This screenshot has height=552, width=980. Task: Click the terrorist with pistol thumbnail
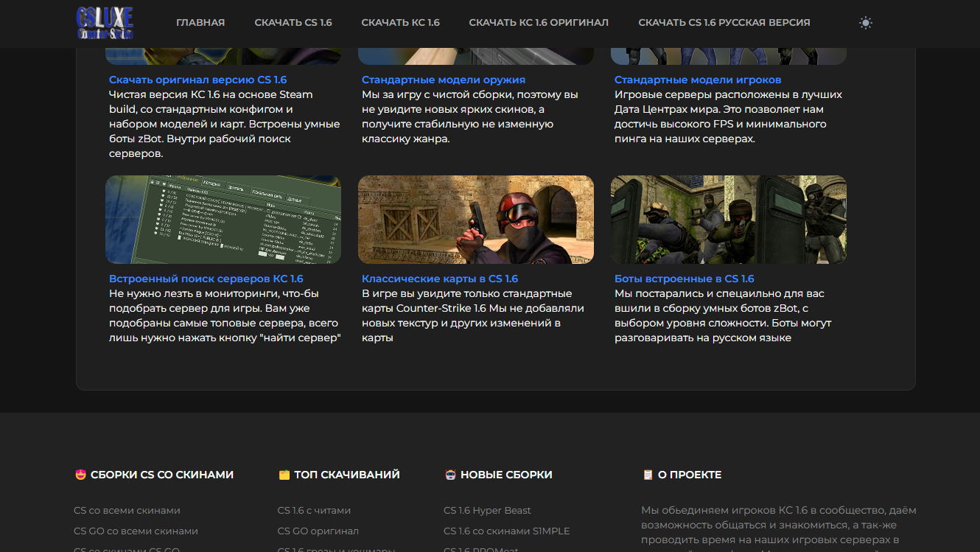[476, 220]
